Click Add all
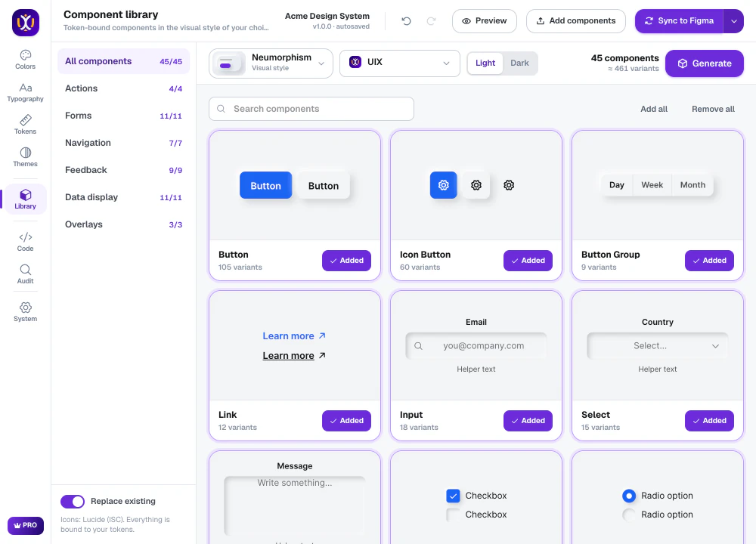The width and height of the screenshot is (756, 544). pos(654,109)
